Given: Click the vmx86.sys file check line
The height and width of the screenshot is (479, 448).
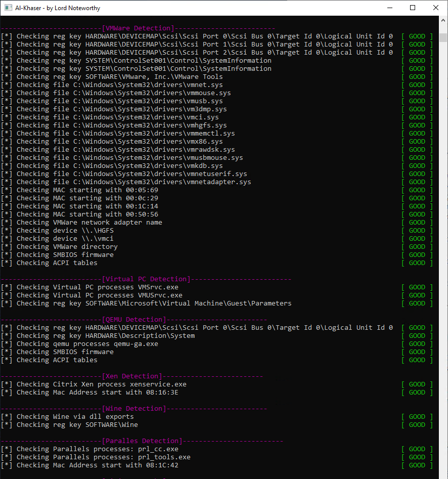Looking at the screenshot, I should (x=112, y=142).
